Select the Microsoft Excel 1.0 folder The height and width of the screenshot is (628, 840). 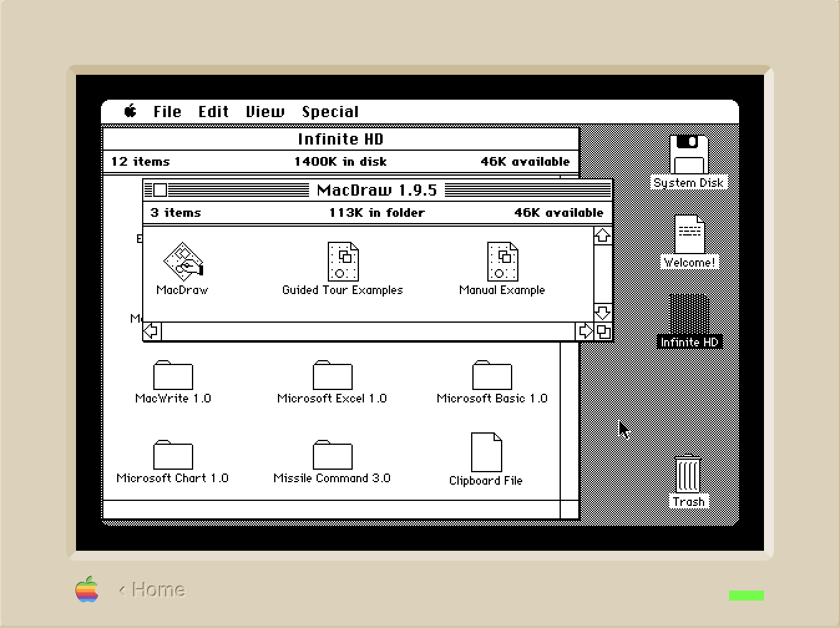click(333, 375)
